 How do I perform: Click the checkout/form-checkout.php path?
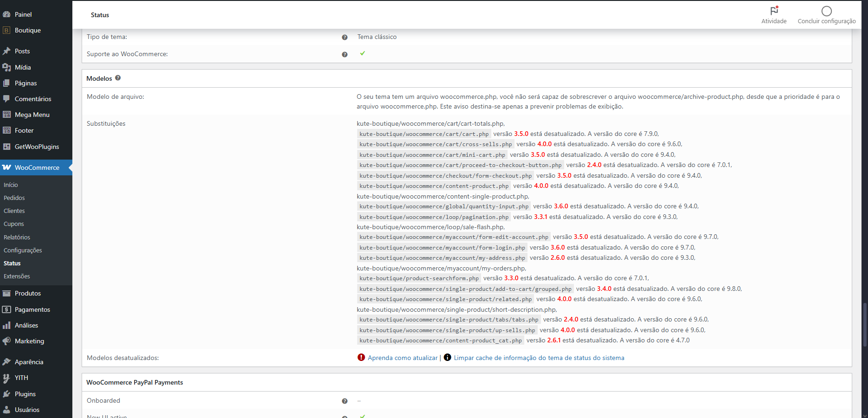pos(445,176)
